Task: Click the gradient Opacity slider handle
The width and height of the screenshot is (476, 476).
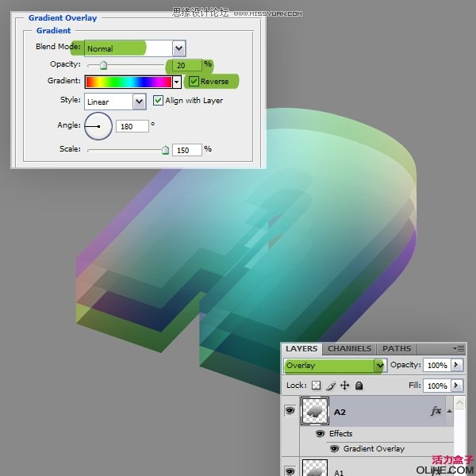Action: tap(103, 65)
